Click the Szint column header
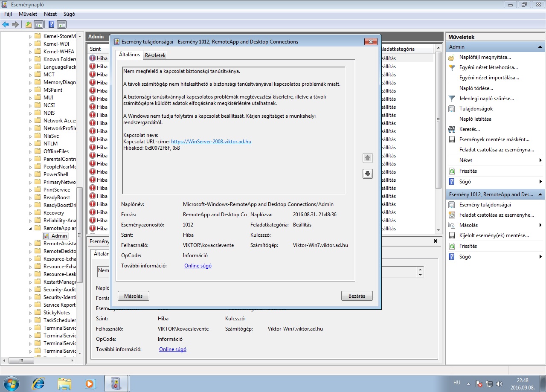The width and height of the screenshot is (546, 392). (x=99, y=49)
